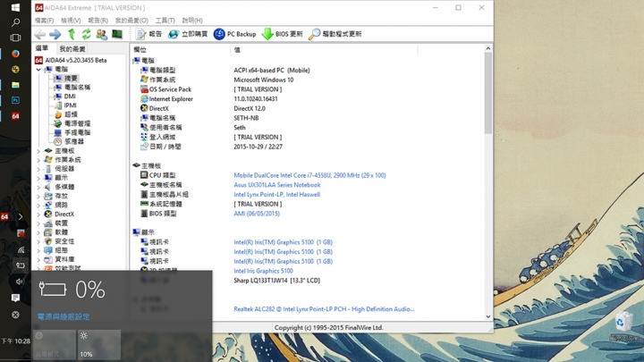Image resolution: width=644 pixels, height=362 pixels.
Task: Click the 10% brightness tile
Action: [99, 345]
